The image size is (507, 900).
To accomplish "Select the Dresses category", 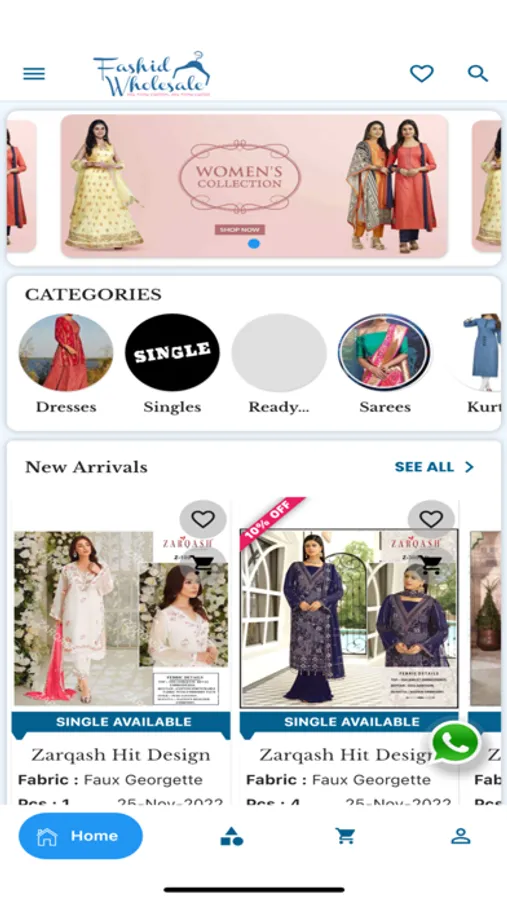I will coord(66,364).
